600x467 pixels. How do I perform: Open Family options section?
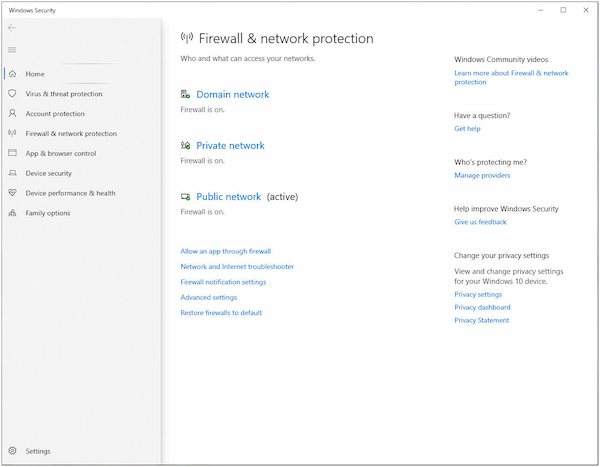click(x=48, y=213)
